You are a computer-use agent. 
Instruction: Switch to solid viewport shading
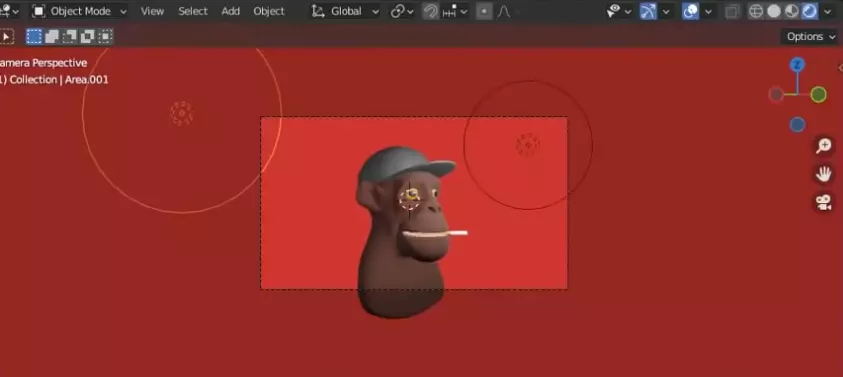point(774,11)
